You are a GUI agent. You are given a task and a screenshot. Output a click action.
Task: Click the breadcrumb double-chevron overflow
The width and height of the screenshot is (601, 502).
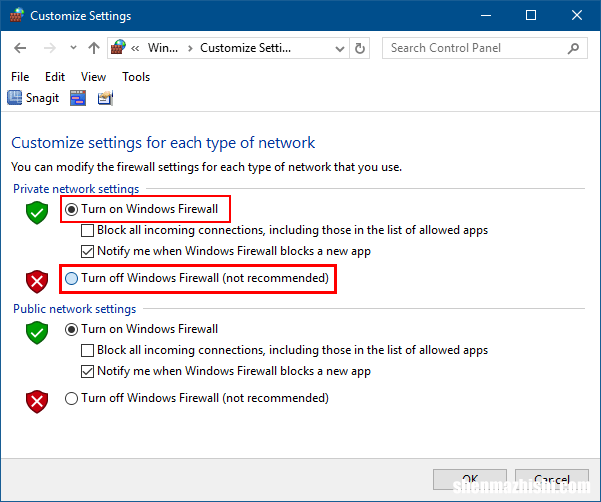point(135,48)
